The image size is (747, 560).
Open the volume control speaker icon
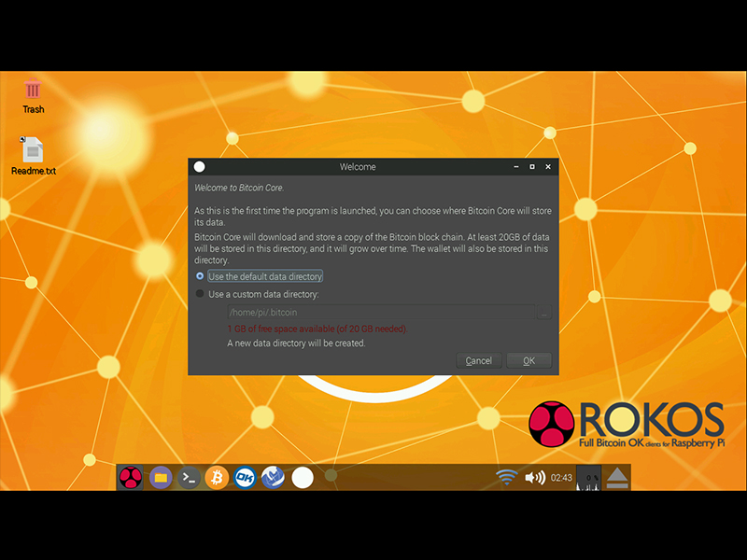[534, 477]
